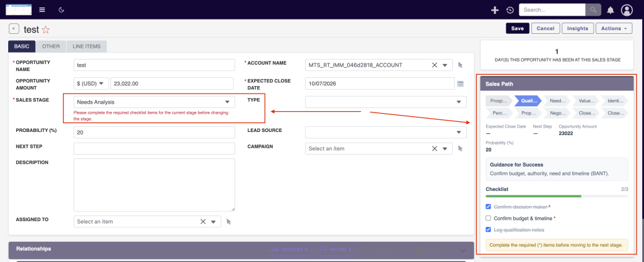Open the expected close date calendar
644x262 pixels.
[x=460, y=84]
